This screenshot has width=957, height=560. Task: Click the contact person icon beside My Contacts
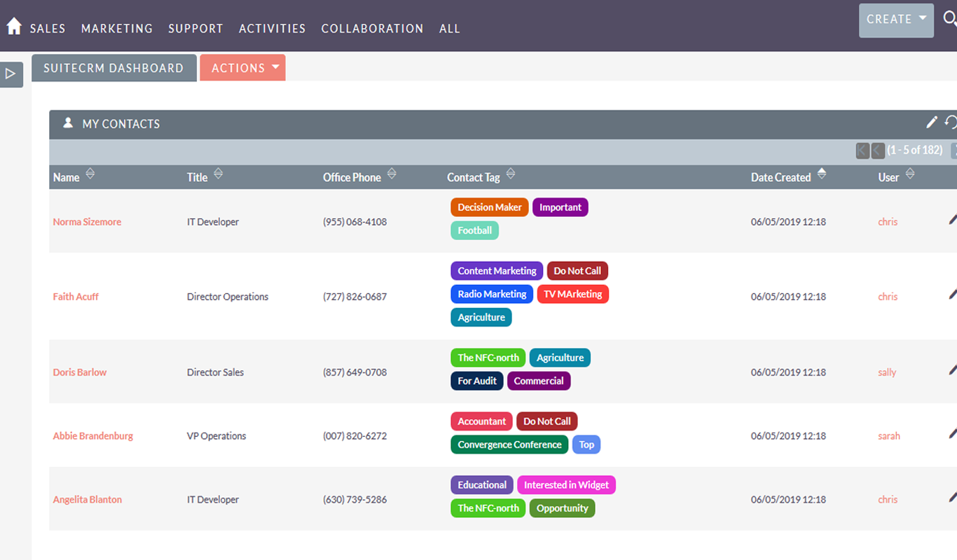click(x=67, y=122)
